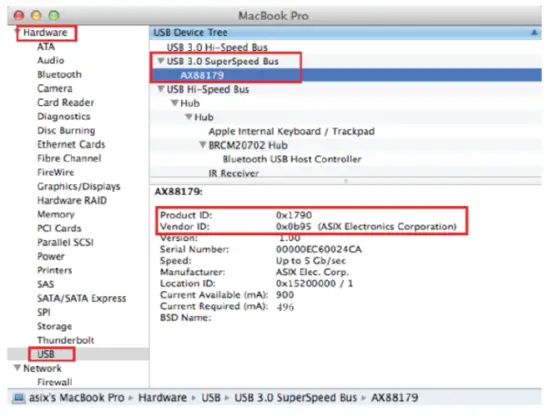Select FireWire in the sidebar

pos(56,172)
